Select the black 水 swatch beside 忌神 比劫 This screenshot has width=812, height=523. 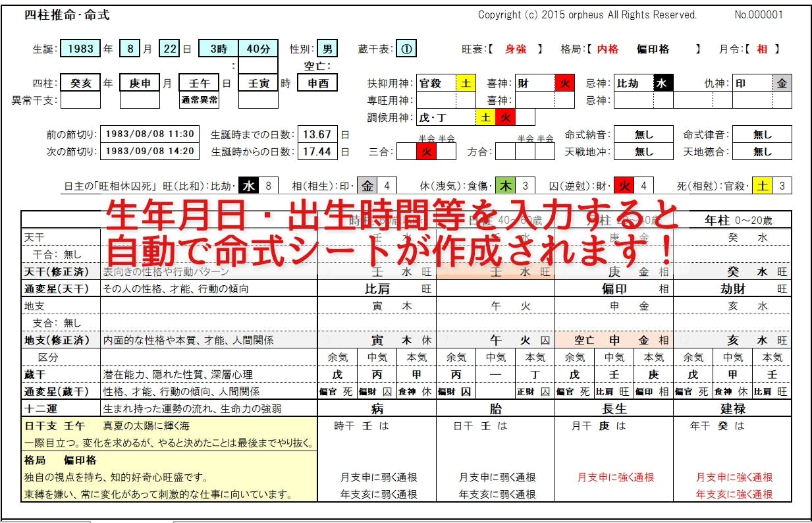click(663, 84)
